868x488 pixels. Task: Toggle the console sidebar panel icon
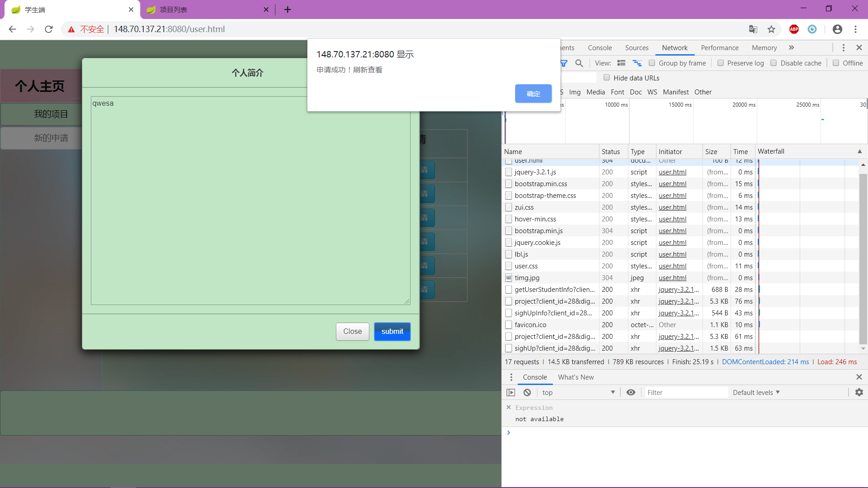511,392
